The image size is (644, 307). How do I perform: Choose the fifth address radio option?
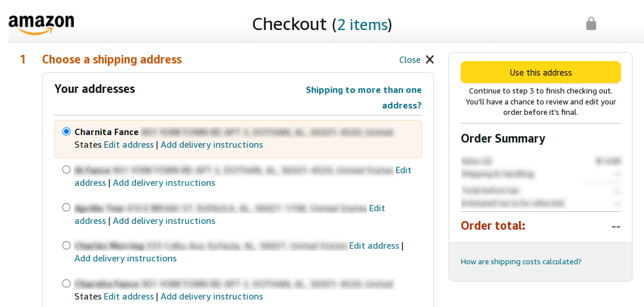[66, 283]
